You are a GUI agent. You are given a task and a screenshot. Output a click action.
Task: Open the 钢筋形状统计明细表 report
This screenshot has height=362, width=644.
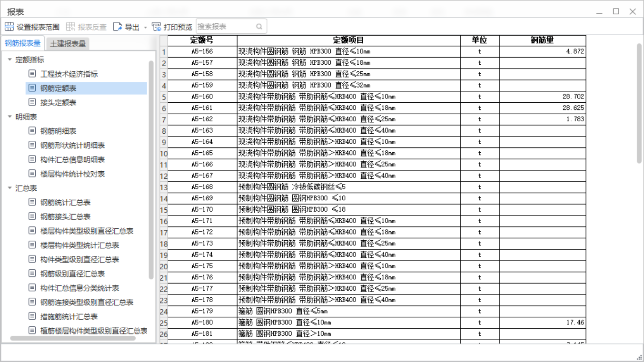tap(72, 145)
